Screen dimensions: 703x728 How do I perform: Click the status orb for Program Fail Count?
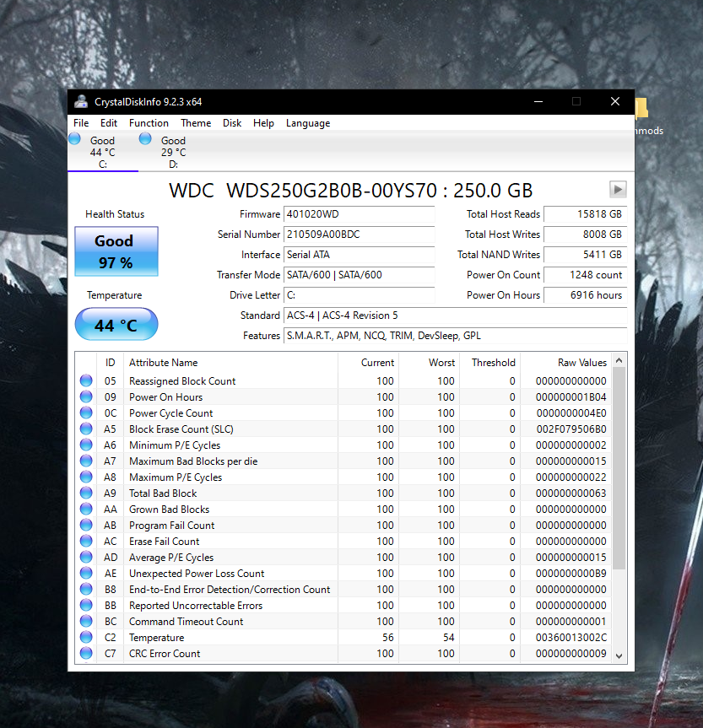coord(86,525)
